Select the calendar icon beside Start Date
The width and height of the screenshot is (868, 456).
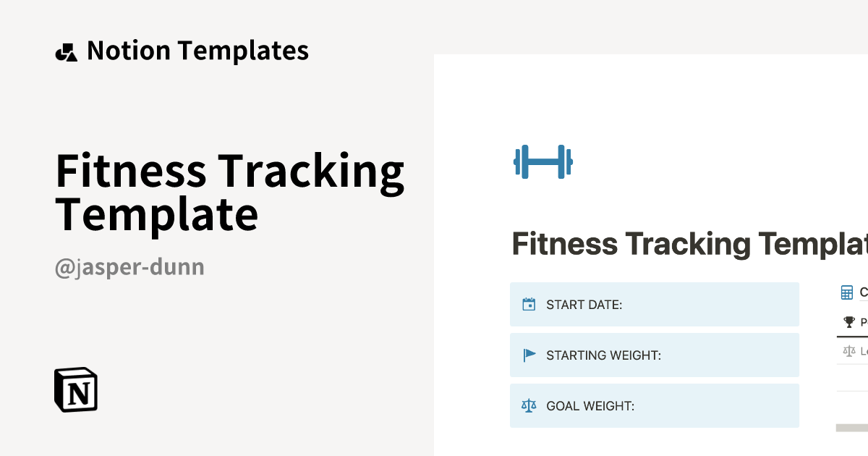point(529,304)
